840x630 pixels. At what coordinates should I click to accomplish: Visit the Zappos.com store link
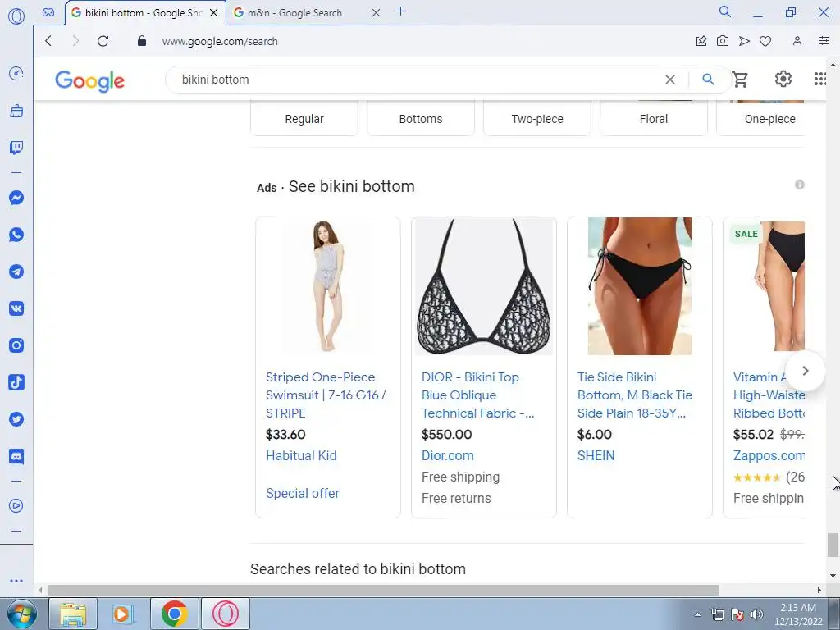pyautogui.click(x=769, y=456)
